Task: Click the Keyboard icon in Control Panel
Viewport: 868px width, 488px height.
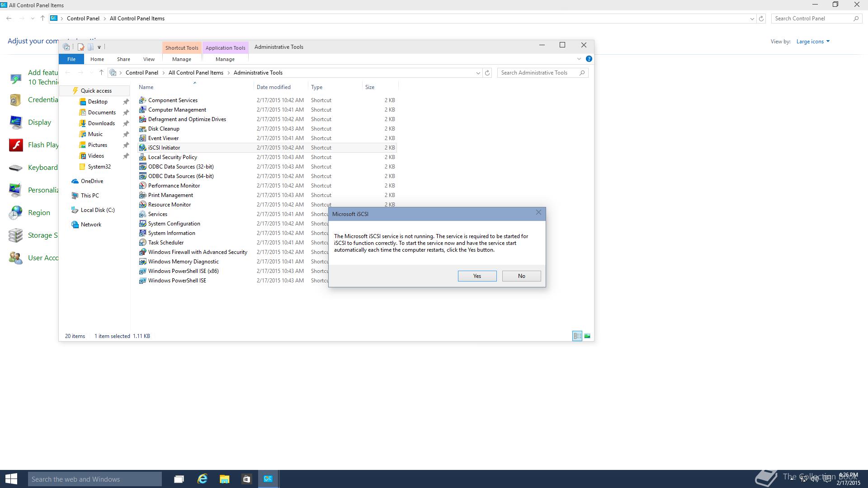Action: point(16,168)
